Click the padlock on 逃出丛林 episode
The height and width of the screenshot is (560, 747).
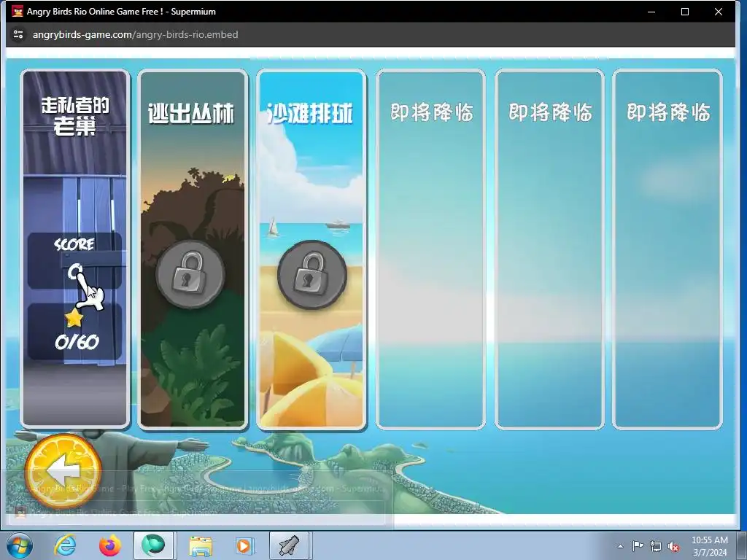tap(190, 275)
